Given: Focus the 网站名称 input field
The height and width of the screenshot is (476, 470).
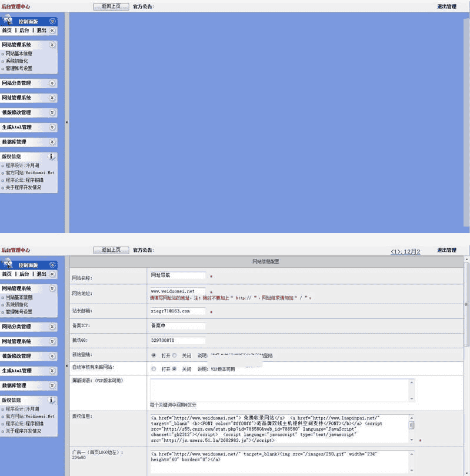Looking at the screenshot, I should point(178,275).
